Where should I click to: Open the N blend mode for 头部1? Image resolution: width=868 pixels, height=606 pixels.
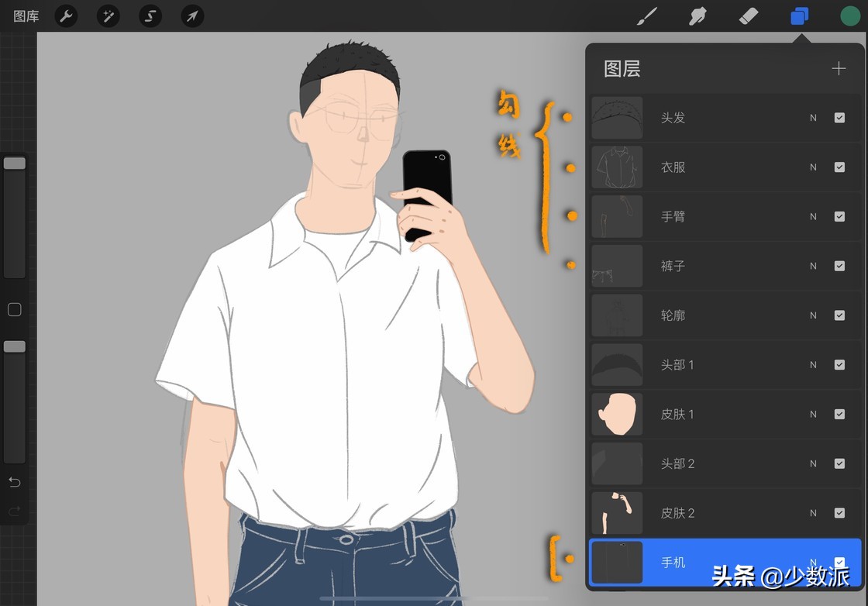[x=812, y=364]
